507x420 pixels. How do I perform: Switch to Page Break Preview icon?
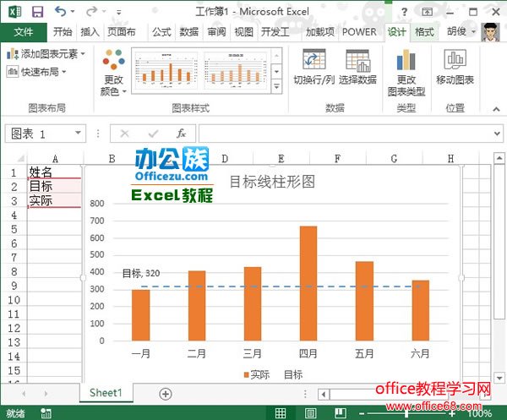tap(341, 413)
